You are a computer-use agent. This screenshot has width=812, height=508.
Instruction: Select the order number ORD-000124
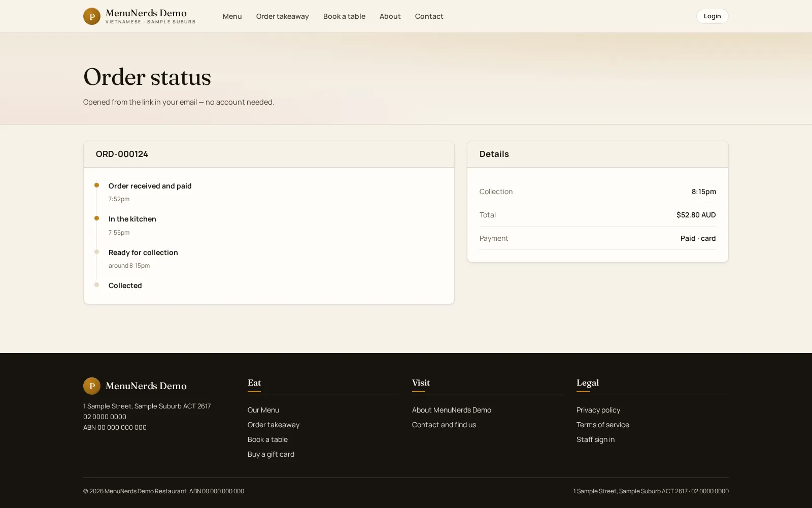tap(122, 154)
